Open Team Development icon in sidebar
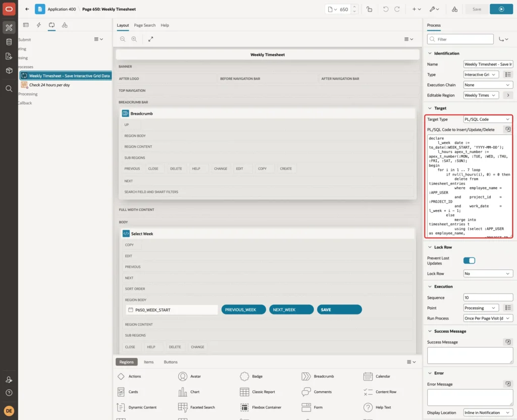The image size is (517, 420). pos(9,57)
